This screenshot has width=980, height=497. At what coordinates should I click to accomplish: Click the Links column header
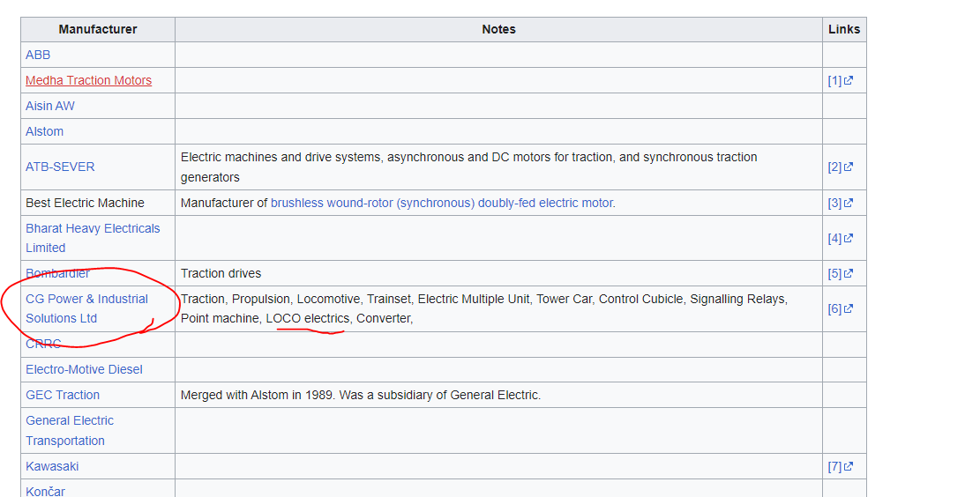[x=844, y=29]
